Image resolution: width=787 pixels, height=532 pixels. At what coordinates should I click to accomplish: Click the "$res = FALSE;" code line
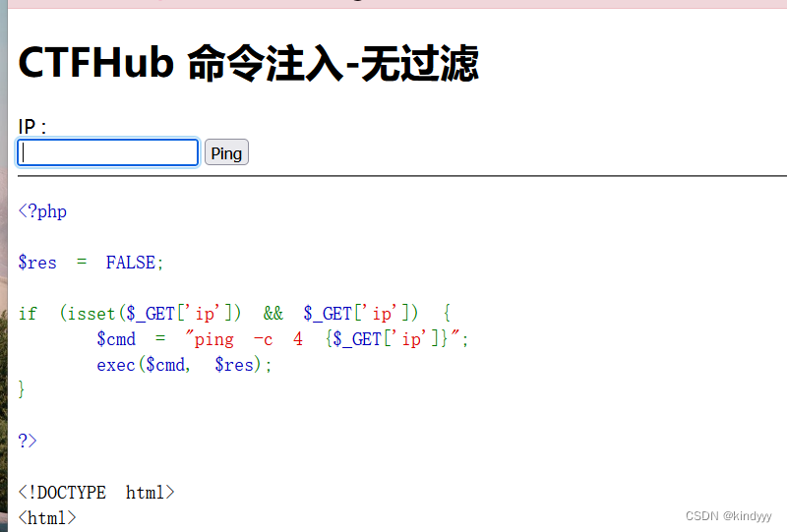[91, 263]
